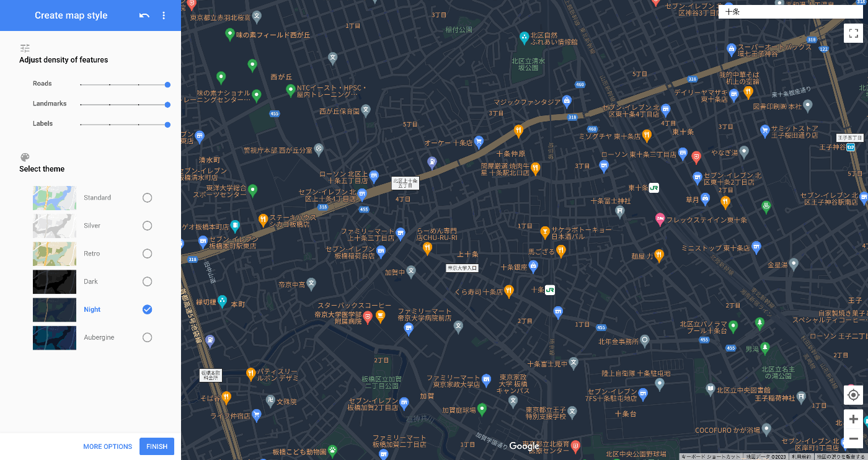
Task: Click the 文殊院 temple pin
Action: click(271, 401)
